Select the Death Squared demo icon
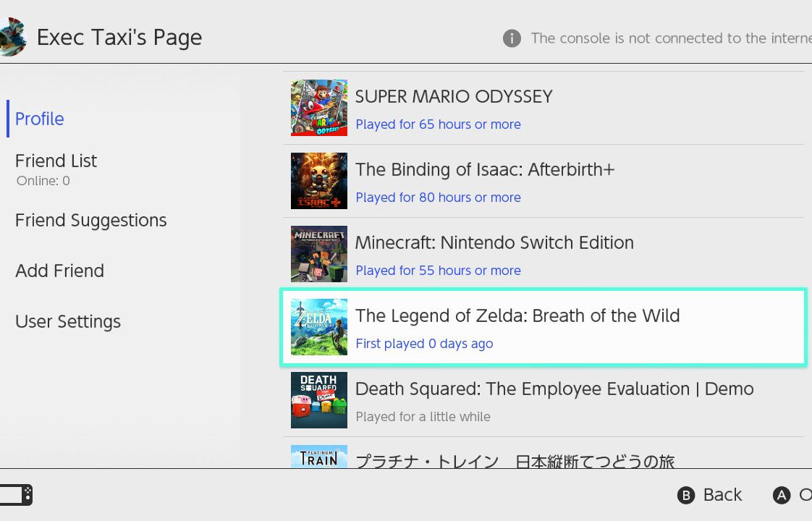This screenshot has height=521, width=812. (319, 400)
